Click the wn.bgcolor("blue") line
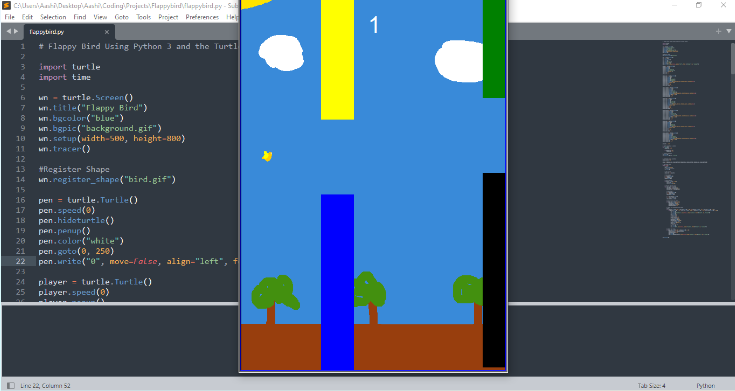735x391 pixels. click(x=81, y=118)
